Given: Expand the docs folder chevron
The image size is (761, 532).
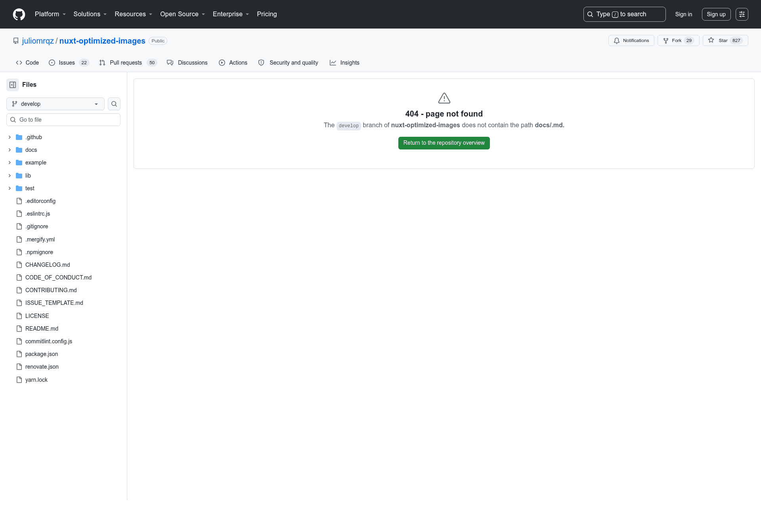Looking at the screenshot, I should click(10, 150).
